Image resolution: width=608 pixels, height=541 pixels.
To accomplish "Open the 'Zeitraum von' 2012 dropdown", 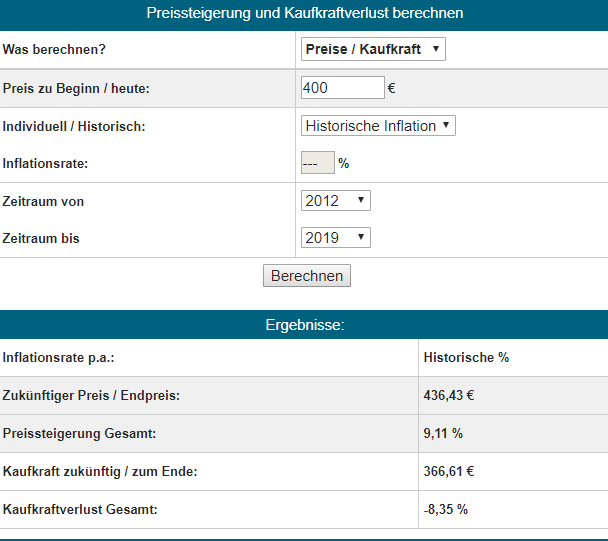I will coord(335,201).
